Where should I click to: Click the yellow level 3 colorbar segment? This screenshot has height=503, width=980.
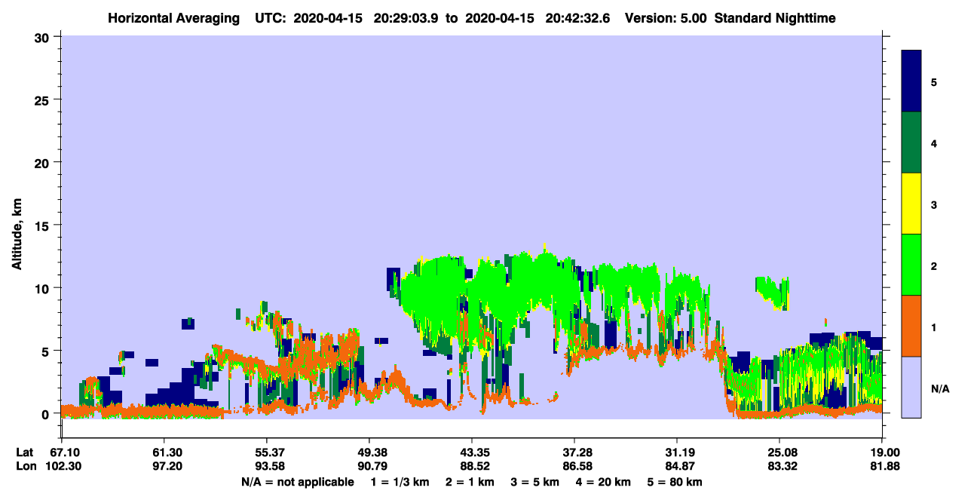pyautogui.click(x=911, y=204)
